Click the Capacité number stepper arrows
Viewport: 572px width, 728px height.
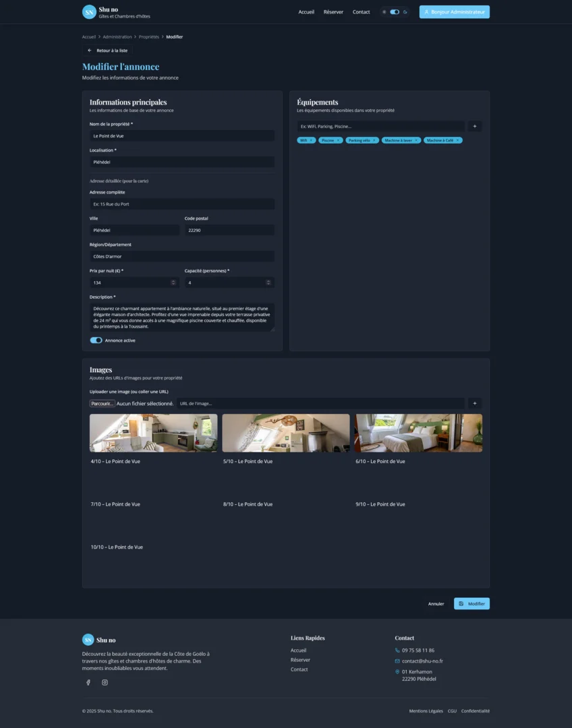pos(268,282)
